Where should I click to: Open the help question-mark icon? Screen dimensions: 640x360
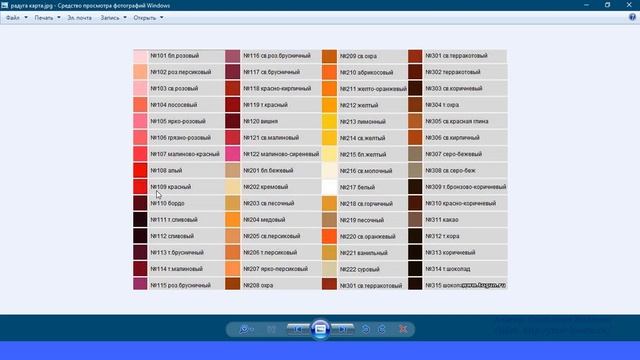tap(632, 17)
